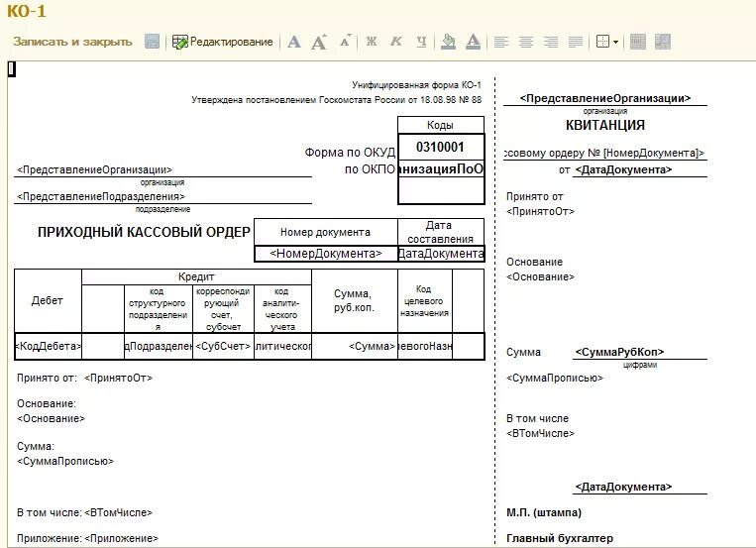Select the Главный бухгалтер cell in receipt
This screenshot has height=548, width=756.
click(x=560, y=538)
